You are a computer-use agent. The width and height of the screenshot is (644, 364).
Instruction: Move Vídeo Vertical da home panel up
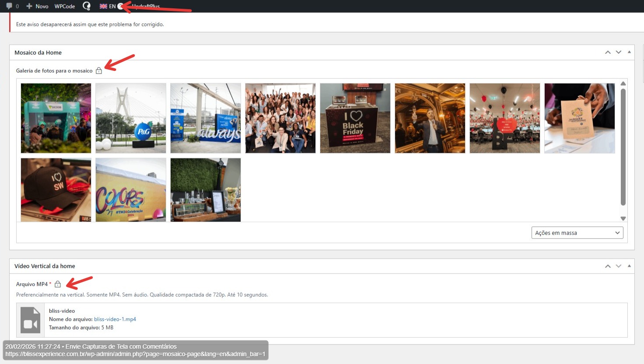click(608, 266)
